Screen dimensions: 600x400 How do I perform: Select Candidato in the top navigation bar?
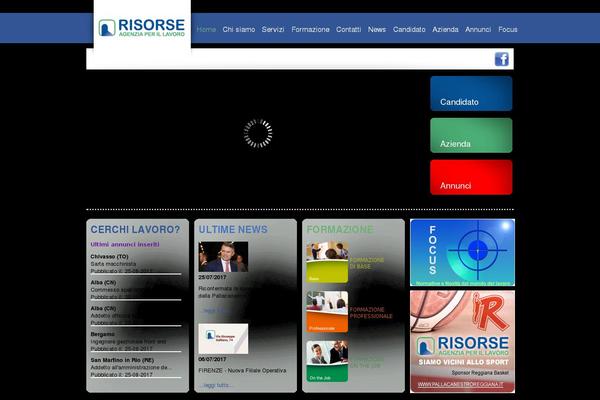(409, 29)
